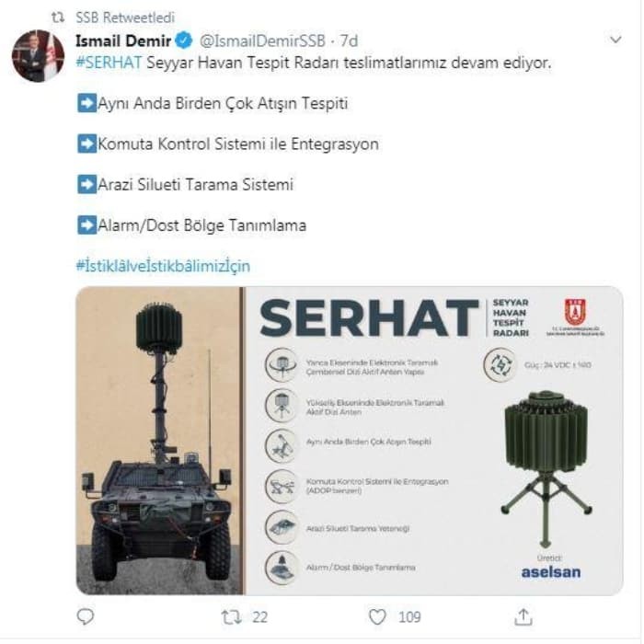This screenshot has height=644, width=644.
Task: Click the blue verified badge beside Ismail Demir
Action: (x=184, y=40)
